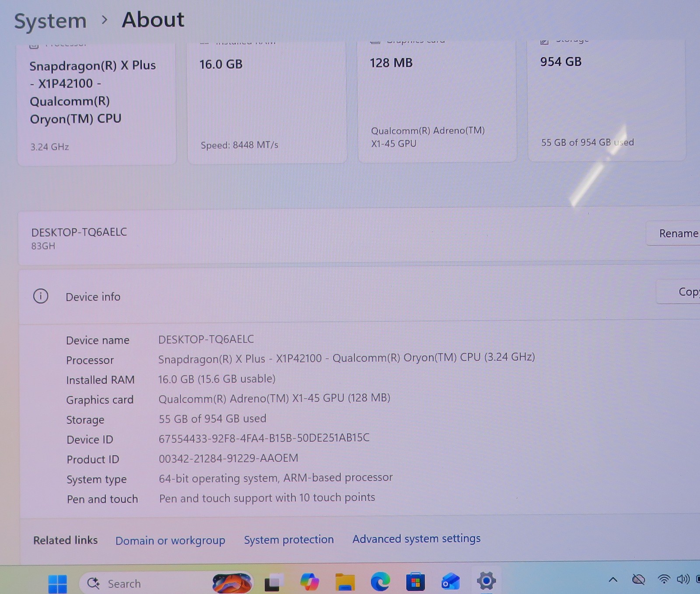Click the "Related links" label

pyautogui.click(x=66, y=540)
